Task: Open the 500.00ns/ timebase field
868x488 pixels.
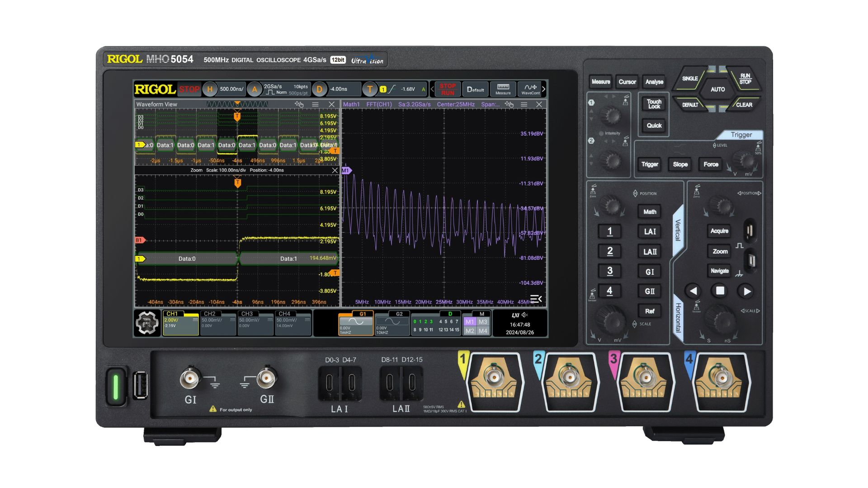Action: coord(231,89)
